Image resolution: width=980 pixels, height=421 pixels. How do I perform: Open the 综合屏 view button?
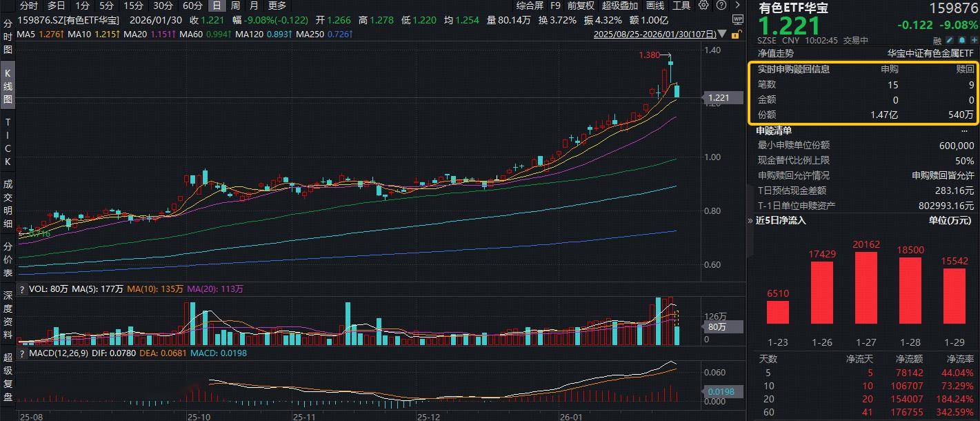click(530, 6)
